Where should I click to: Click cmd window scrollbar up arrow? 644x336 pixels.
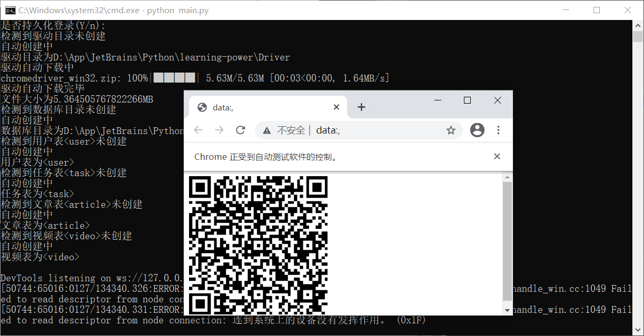[638, 25]
